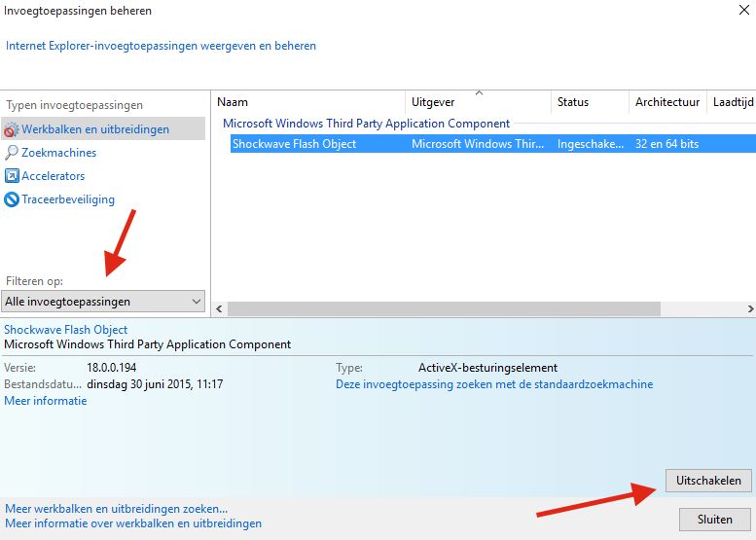Click the Werkbalken en uitbreidingen gear icon

coord(12,129)
